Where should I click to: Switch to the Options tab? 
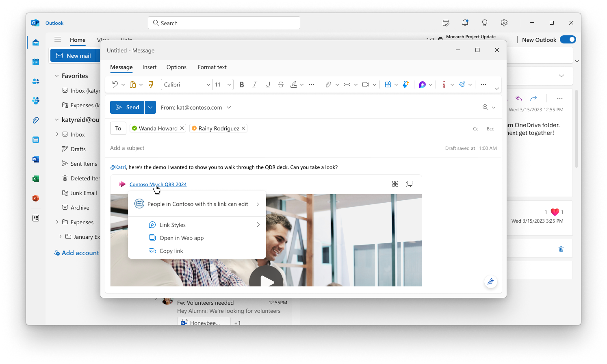coord(176,67)
